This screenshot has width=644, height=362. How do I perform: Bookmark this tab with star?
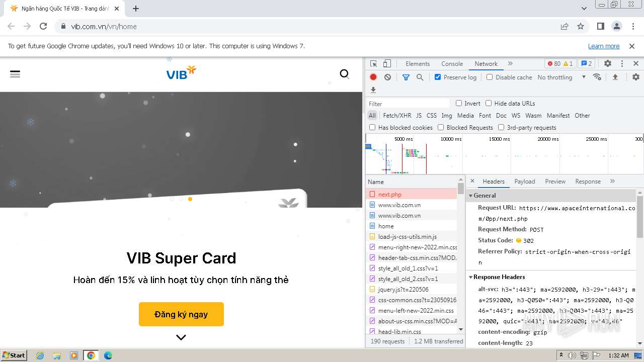581,26
